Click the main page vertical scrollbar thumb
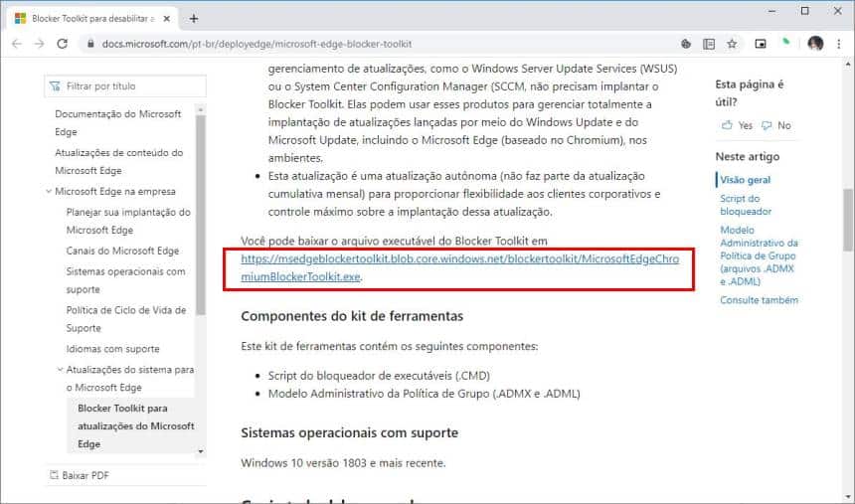Viewport: 855px width, 504px height. coord(848,220)
